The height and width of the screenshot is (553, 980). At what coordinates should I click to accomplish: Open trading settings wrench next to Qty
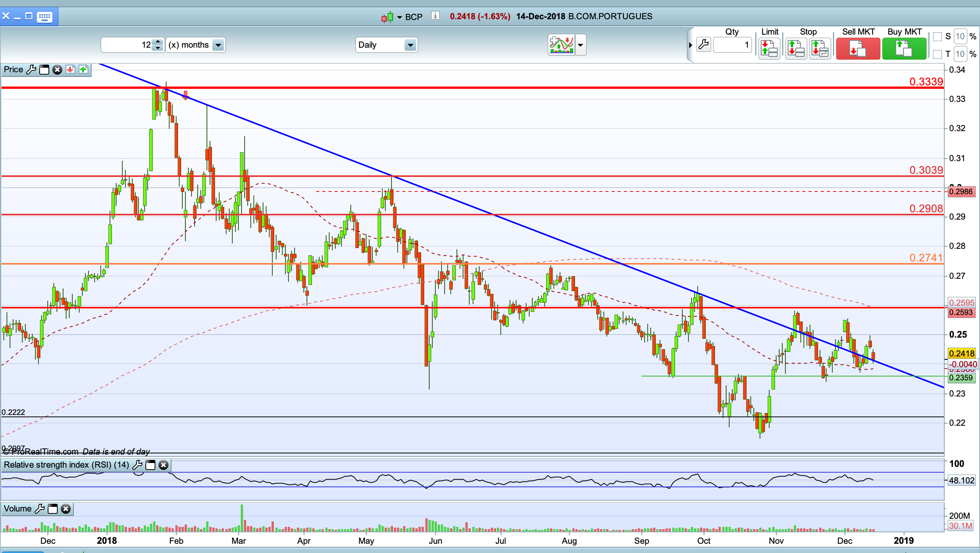(703, 45)
